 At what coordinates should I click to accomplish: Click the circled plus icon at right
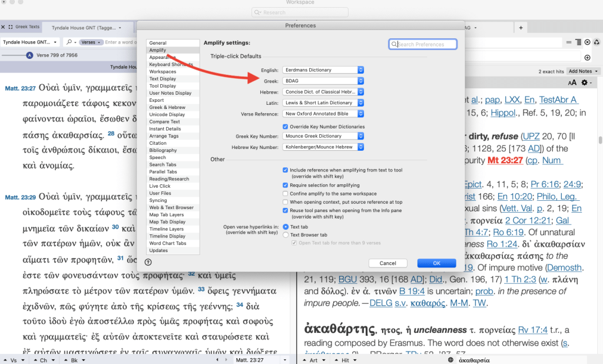tap(587, 57)
